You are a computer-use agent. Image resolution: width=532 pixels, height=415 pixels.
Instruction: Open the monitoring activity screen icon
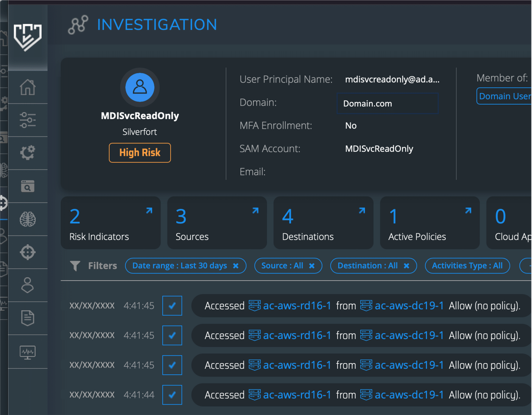coord(28,352)
